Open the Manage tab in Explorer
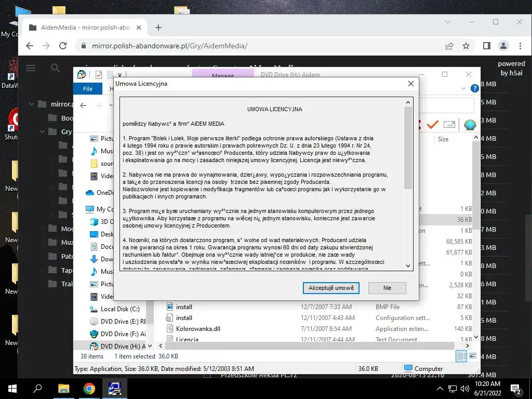Image resolution: width=532 pixels, height=399 pixels. (x=223, y=74)
